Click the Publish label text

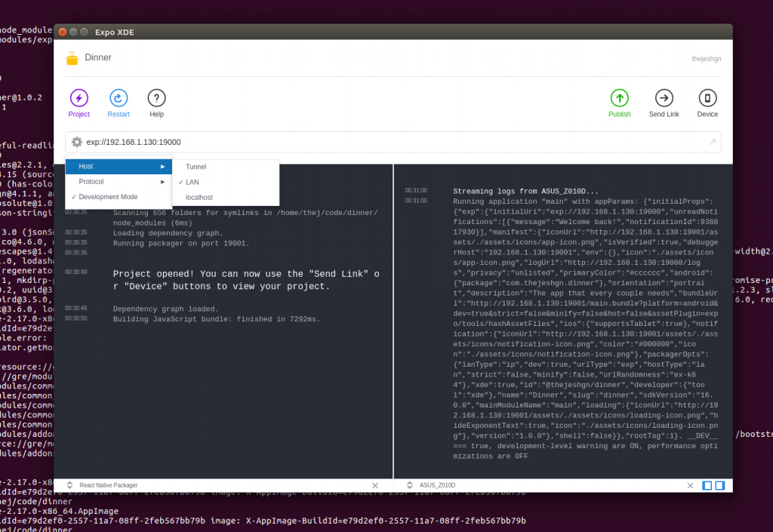[x=619, y=114]
